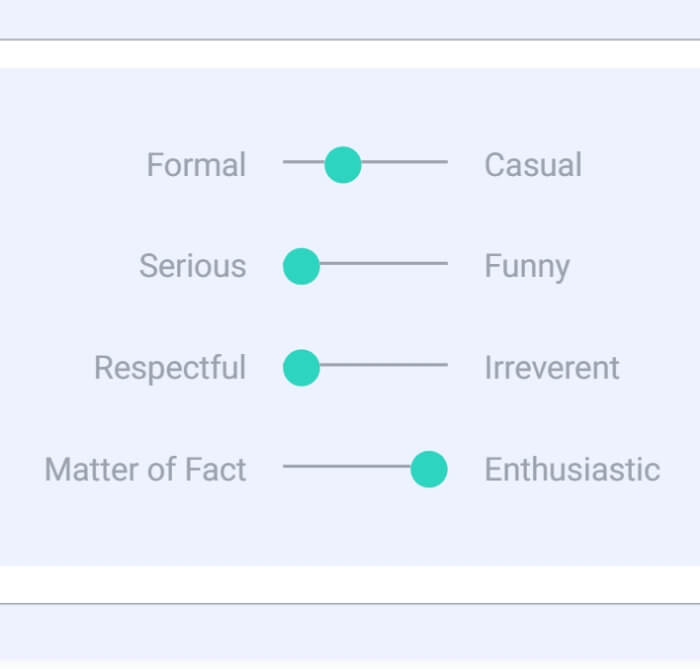The height and width of the screenshot is (669, 700).
Task: Set Formal/Casual slider to far left end
Action: click(x=285, y=162)
